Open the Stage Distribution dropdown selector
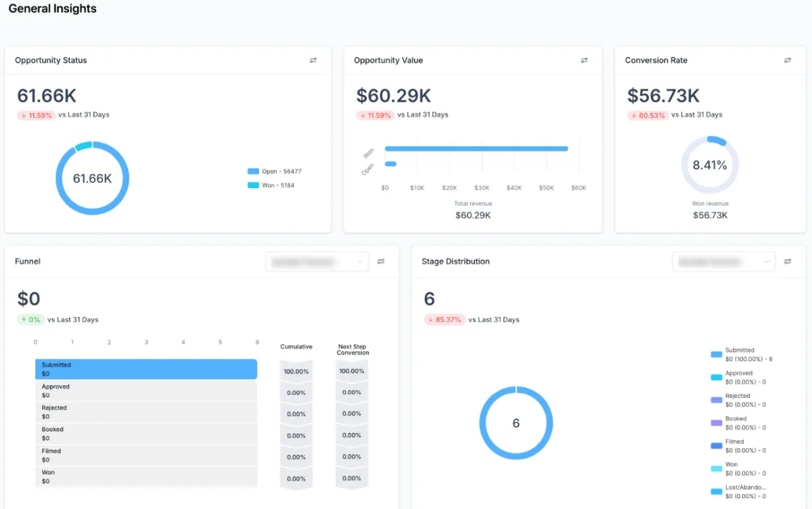 [723, 261]
